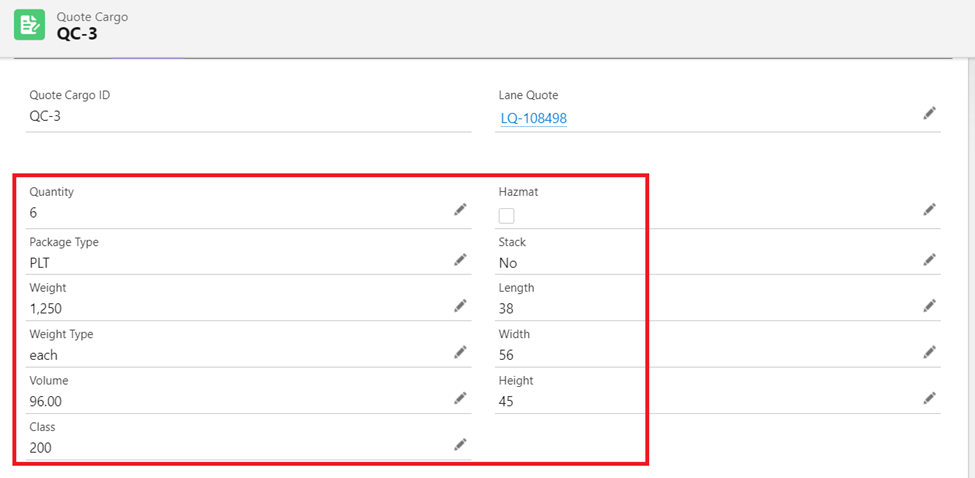Open the LQ-108498 lane quote link
This screenshot has height=478, width=975.
point(534,119)
